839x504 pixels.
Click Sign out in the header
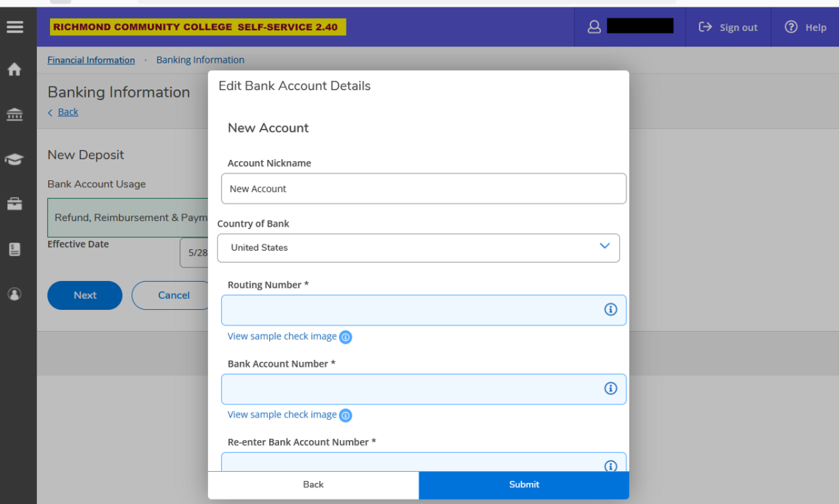pos(728,27)
